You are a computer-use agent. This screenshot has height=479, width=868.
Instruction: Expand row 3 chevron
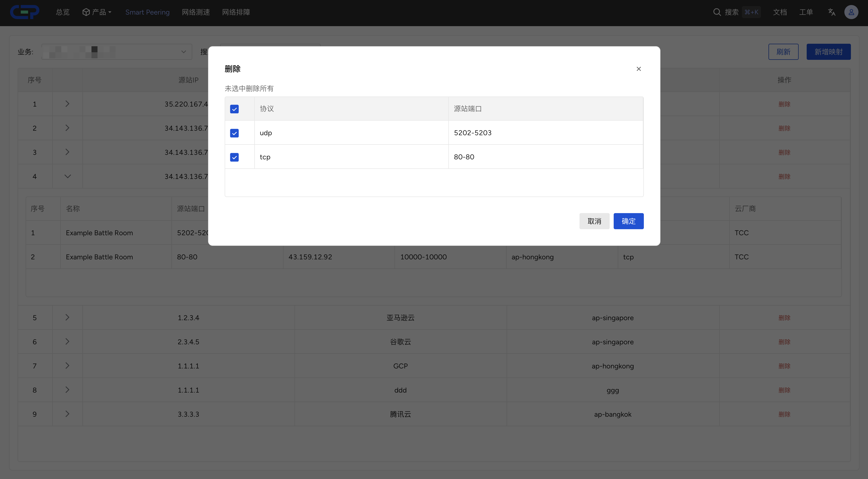click(x=67, y=152)
